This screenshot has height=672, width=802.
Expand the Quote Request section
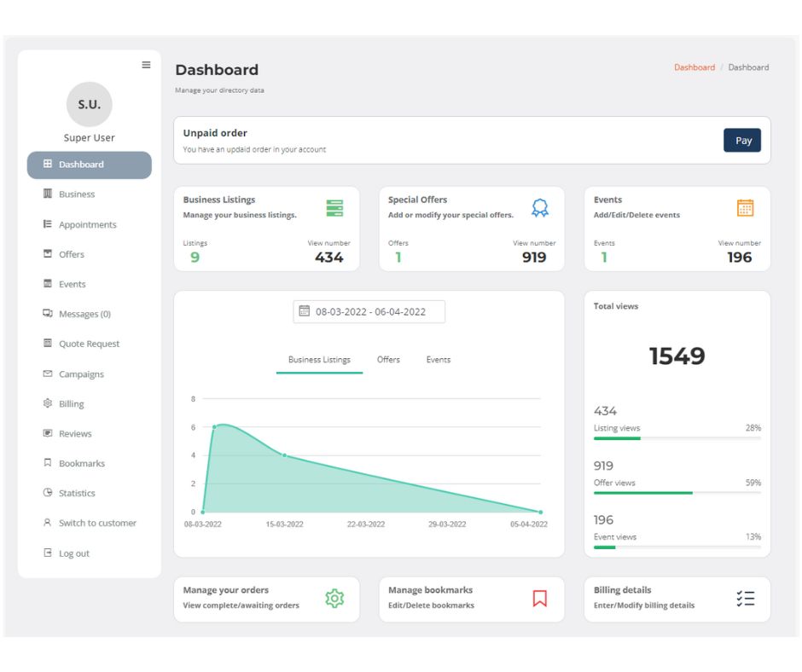pyautogui.click(x=88, y=344)
